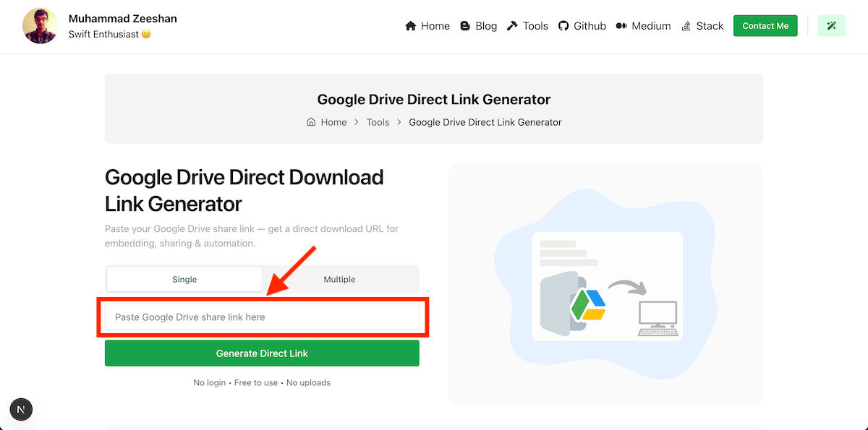
Task: Focus the Google Drive share link input
Action: 262,317
